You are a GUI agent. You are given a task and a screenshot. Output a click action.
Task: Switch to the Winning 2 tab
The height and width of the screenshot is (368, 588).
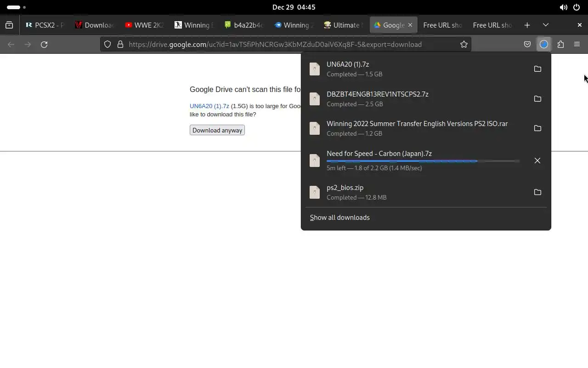point(294,25)
